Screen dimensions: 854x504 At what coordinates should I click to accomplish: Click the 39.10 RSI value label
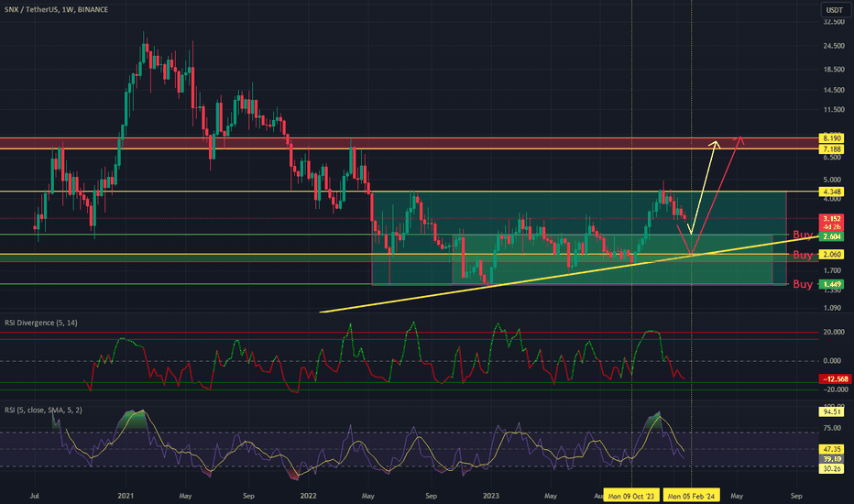click(832, 459)
